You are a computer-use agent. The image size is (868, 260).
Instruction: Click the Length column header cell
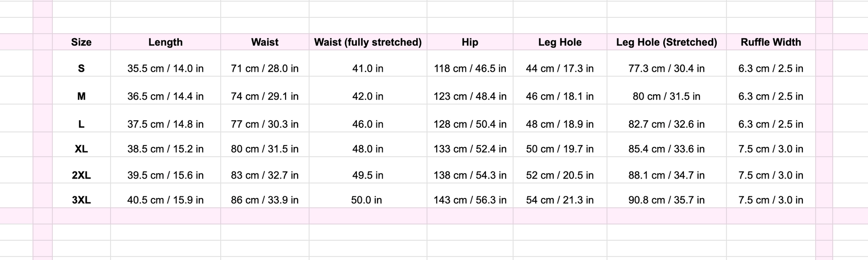[165, 42]
